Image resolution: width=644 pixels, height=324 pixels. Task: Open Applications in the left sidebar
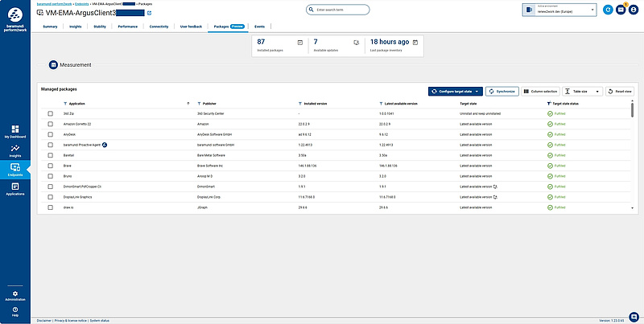click(15, 189)
